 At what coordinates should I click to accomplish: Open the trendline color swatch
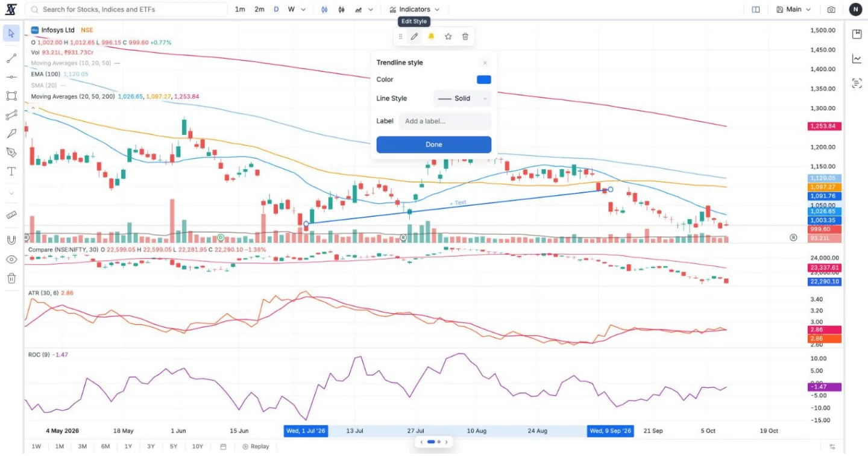484,80
